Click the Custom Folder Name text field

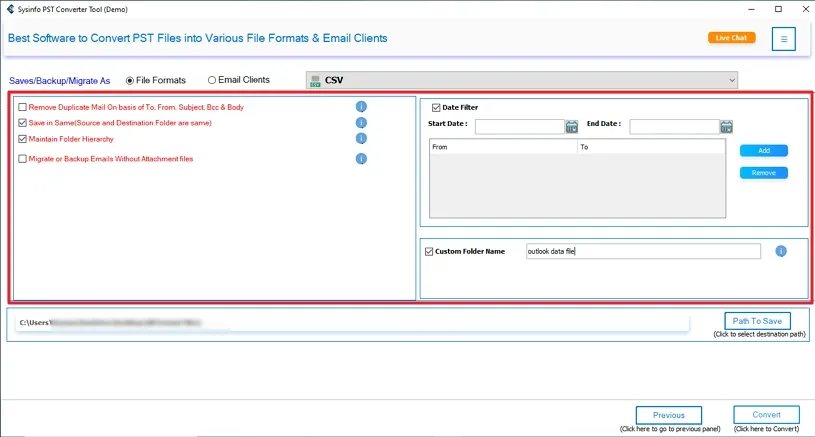click(643, 251)
